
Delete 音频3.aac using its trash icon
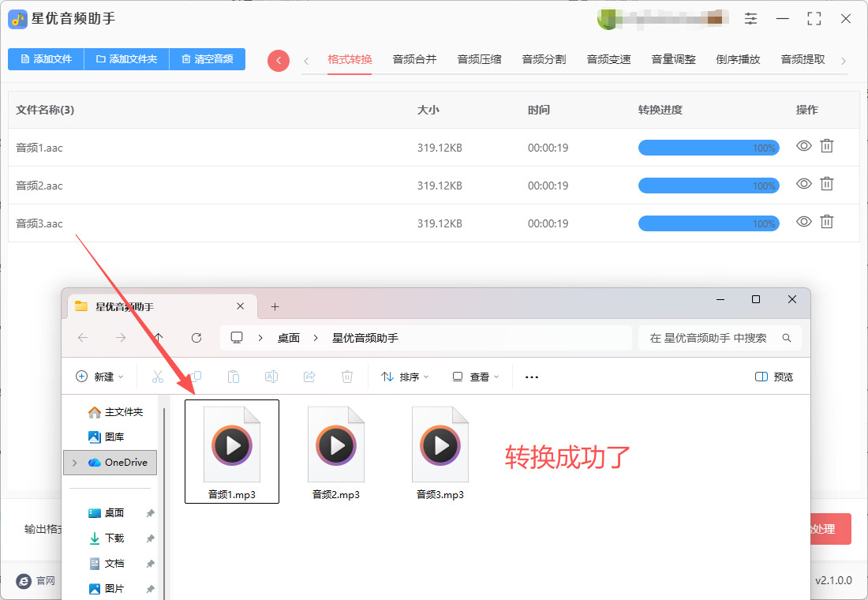[826, 222]
